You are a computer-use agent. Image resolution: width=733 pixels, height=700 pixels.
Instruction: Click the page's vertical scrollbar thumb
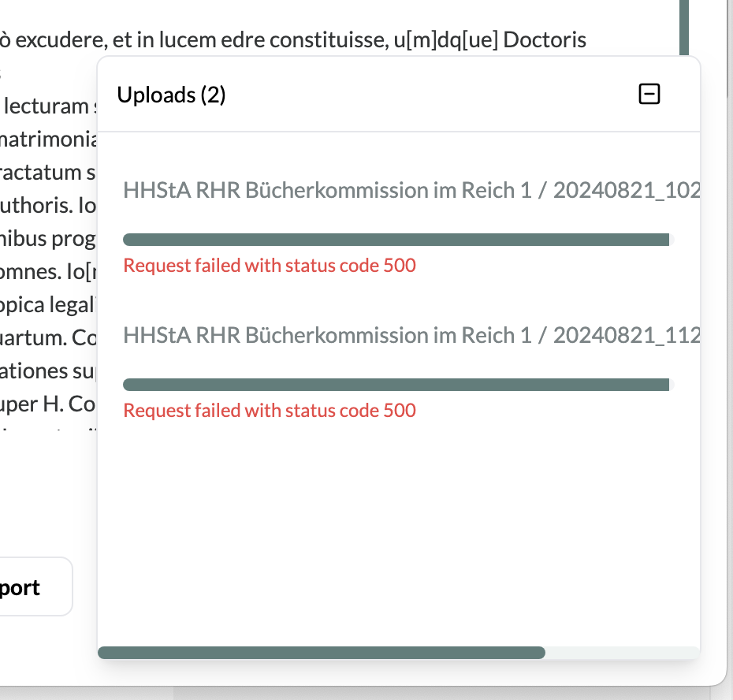point(684,27)
